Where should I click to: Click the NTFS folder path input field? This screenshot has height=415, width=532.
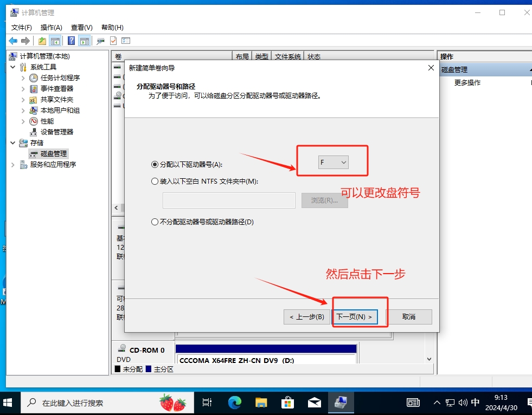point(229,200)
